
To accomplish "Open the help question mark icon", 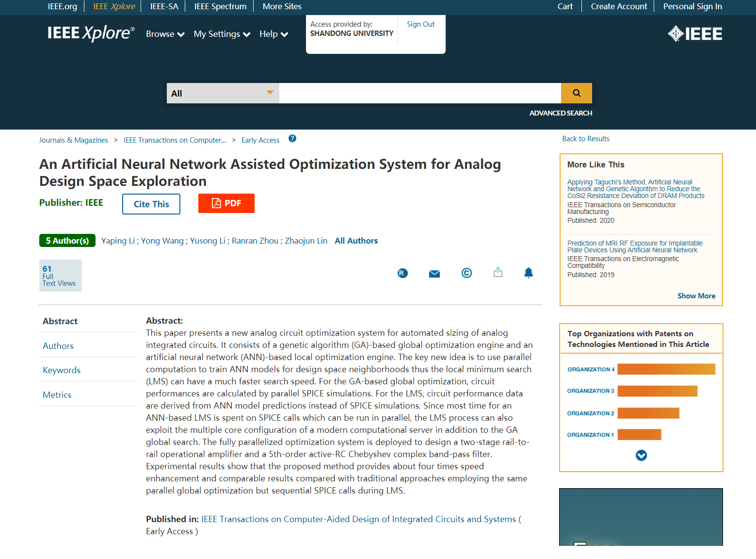I will click(292, 139).
